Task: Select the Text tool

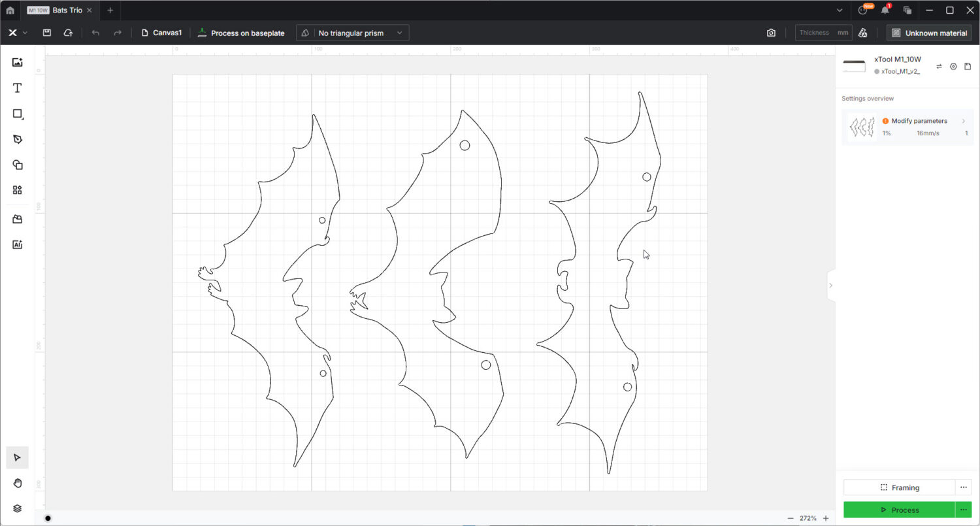Action: click(x=17, y=88)
